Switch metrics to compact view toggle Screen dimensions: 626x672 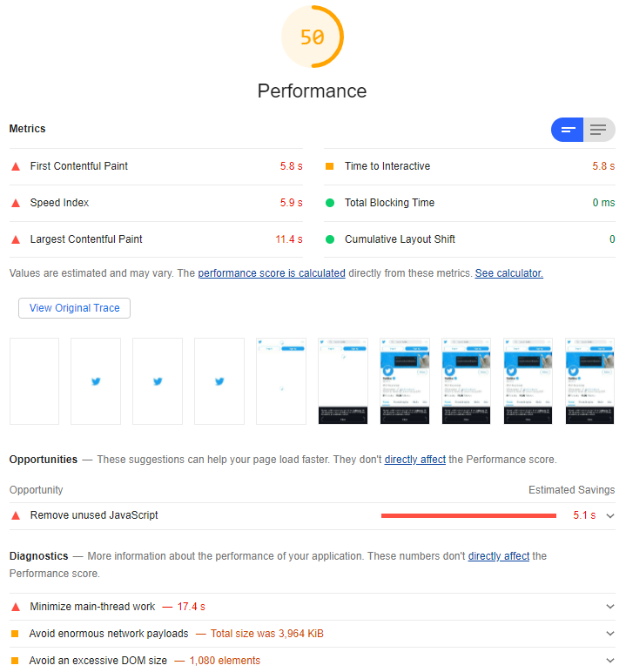pos(568,130)
